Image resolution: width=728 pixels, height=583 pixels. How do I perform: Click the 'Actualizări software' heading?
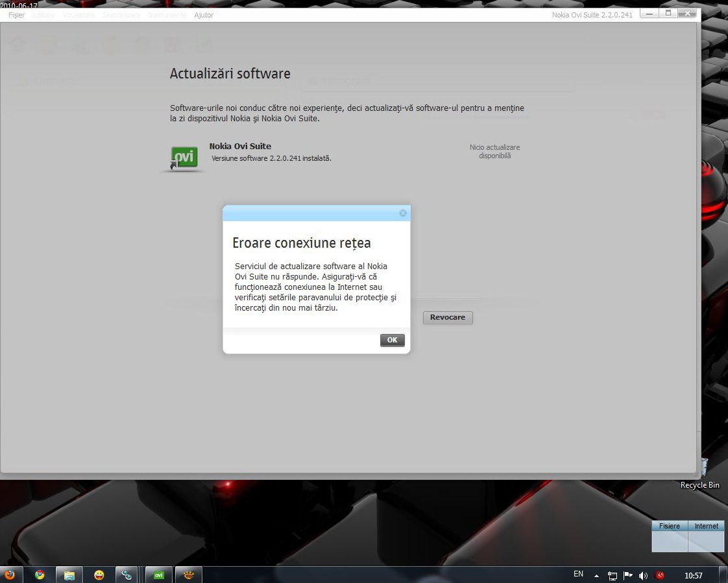(230, 73)
